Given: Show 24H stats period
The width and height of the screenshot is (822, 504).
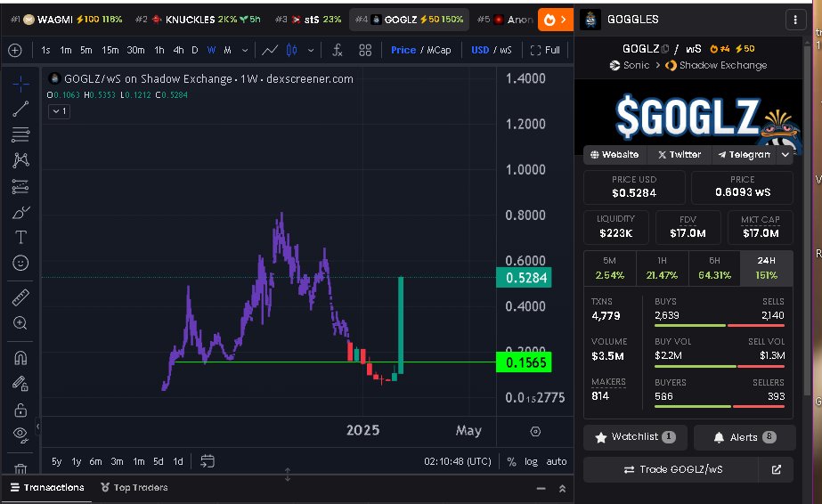Looking at the screenshot, I should tap(767, 268).
